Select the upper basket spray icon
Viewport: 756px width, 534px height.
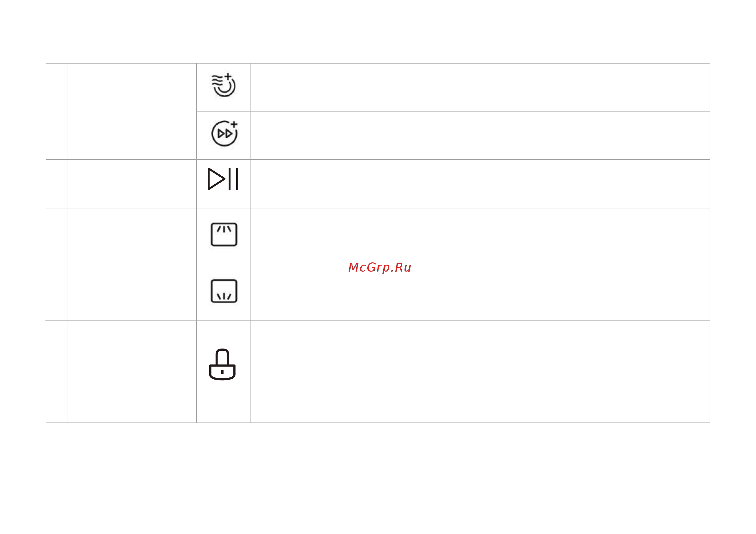224,234
